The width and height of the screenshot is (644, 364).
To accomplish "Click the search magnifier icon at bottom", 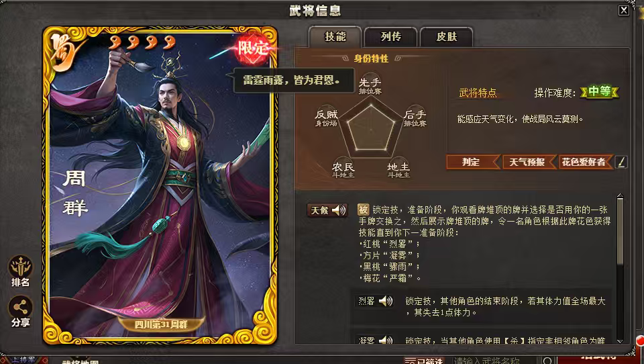I will (x=547, y=361).
